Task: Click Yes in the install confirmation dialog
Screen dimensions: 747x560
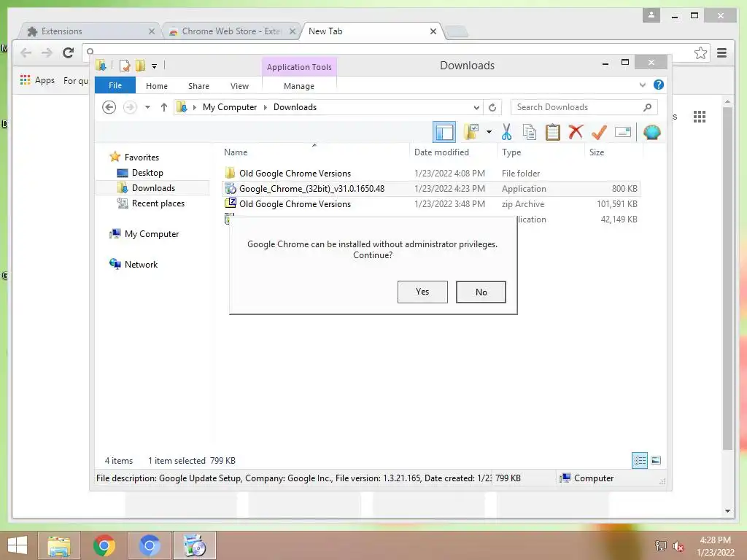Action: (422, 292)
